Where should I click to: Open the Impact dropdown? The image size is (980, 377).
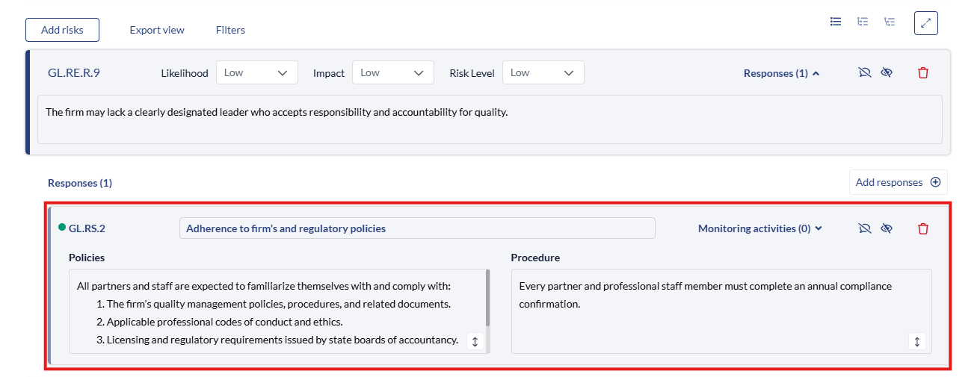point(392,72)
